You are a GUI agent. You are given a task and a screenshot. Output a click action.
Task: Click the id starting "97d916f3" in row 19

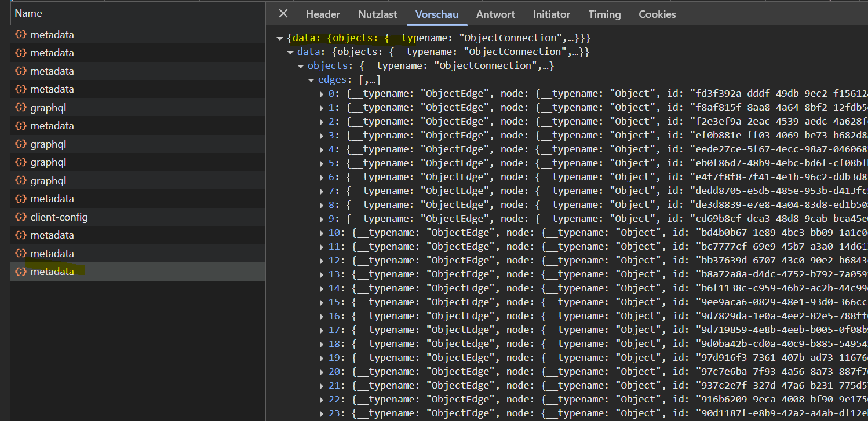pyautogui.click(x=782, y=357)
